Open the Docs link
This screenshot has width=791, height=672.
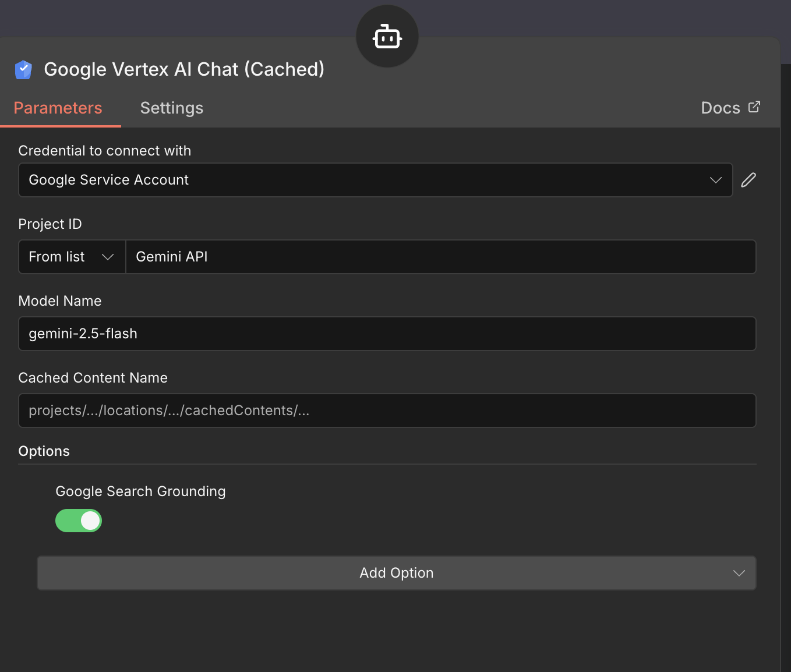[x=721, y=108]
